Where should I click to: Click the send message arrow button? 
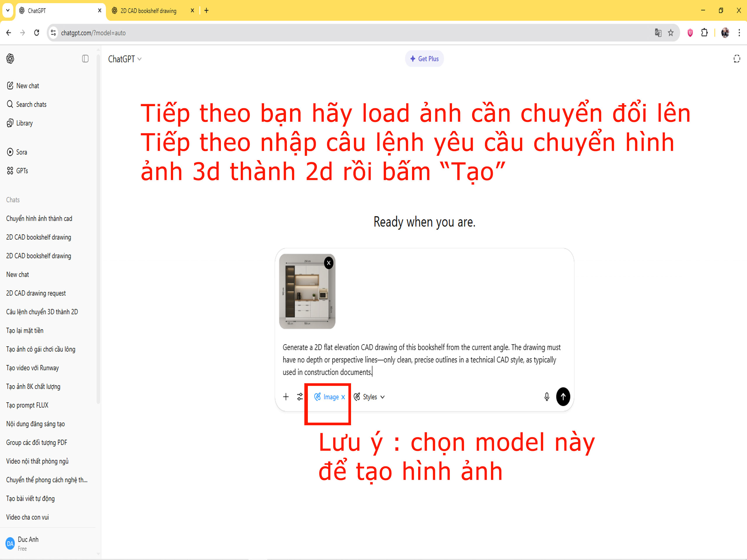point(563,397)
